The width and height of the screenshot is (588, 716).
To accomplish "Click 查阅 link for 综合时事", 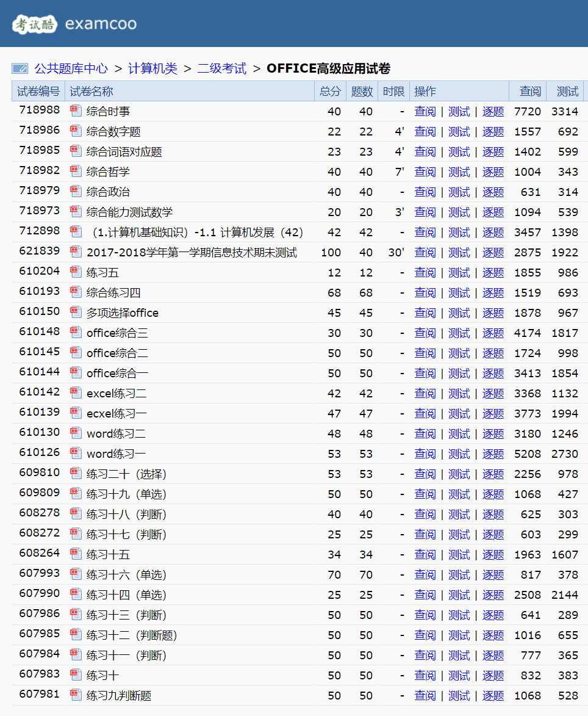I will [x=425, y=112].
